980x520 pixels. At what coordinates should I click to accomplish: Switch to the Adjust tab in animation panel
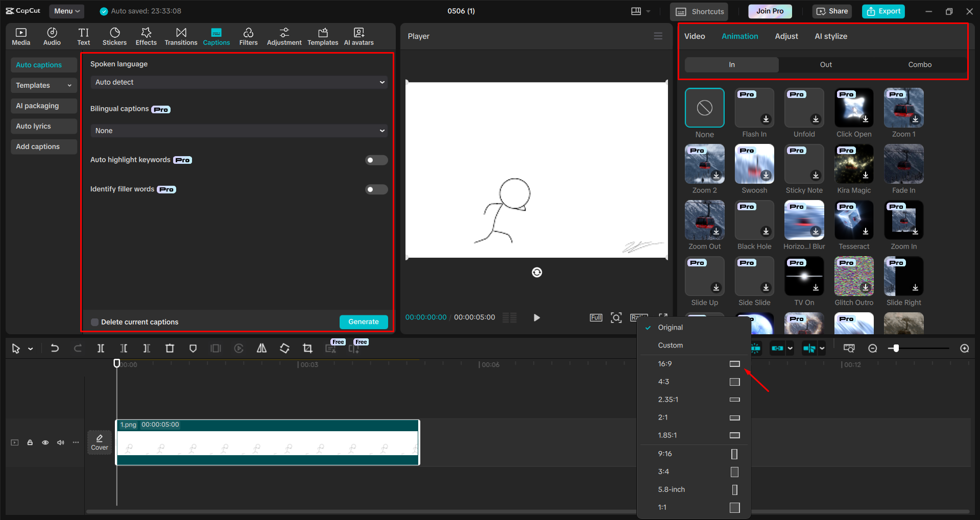pos(786,36)
